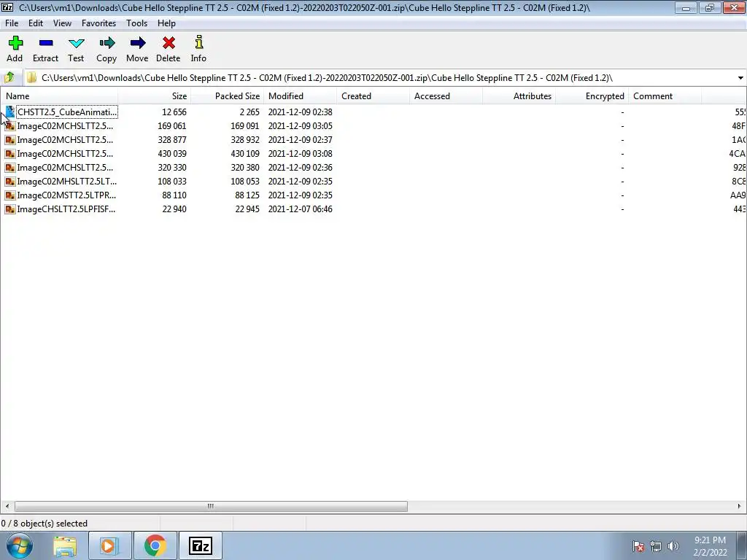Screen dimensions: 747x560
Task: Open the Windows Start button
Action: coord(20,545)
